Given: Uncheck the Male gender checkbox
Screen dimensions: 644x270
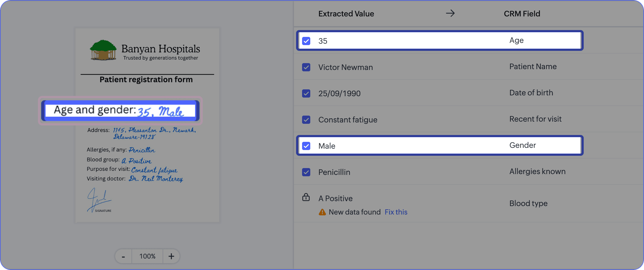Looking at the screenshot, I should 306,146.
